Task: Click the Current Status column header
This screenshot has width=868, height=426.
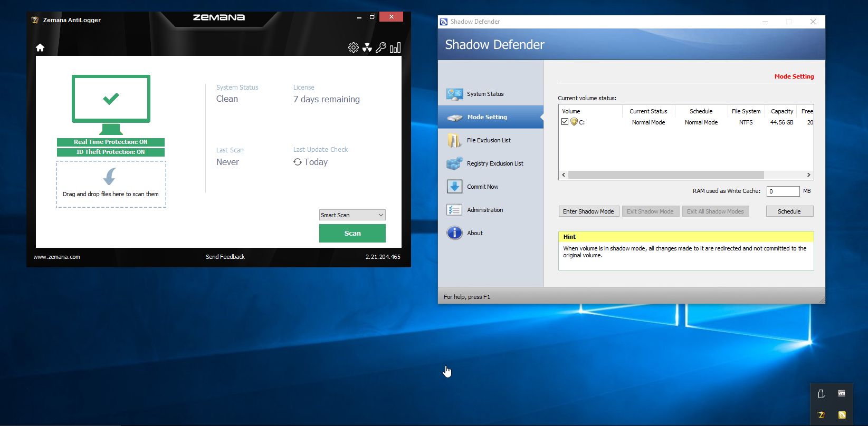Action: [x=648, y=111]
